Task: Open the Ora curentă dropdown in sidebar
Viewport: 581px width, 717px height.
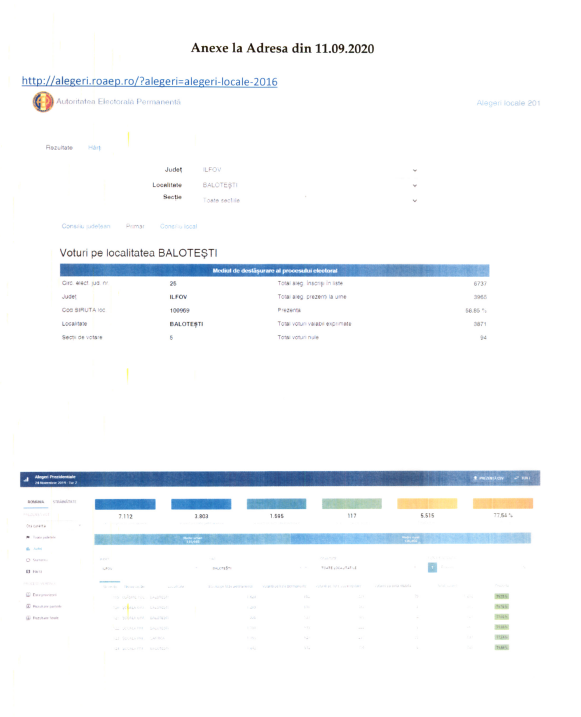Action: coord(53,526)
